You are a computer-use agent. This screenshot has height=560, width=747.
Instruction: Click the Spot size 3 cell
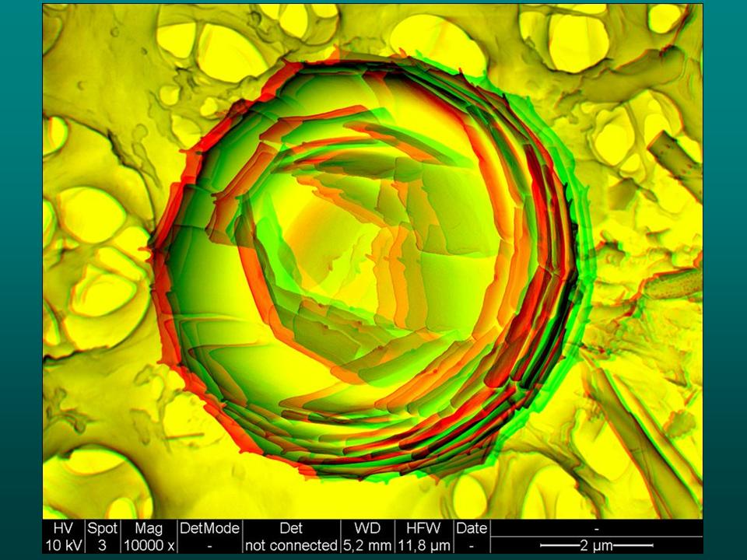point(102,537)
